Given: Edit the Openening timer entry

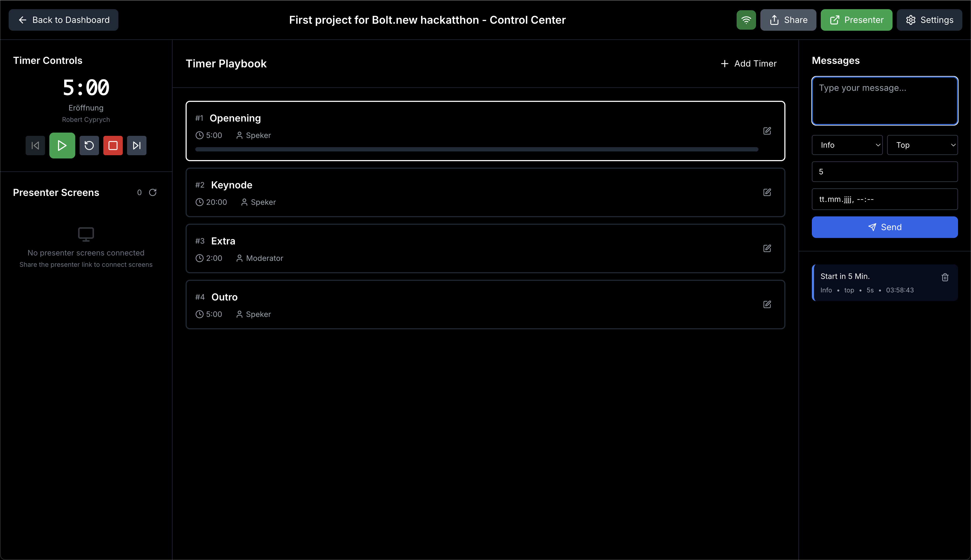Looking at the screenshot, I should (767, 131).
